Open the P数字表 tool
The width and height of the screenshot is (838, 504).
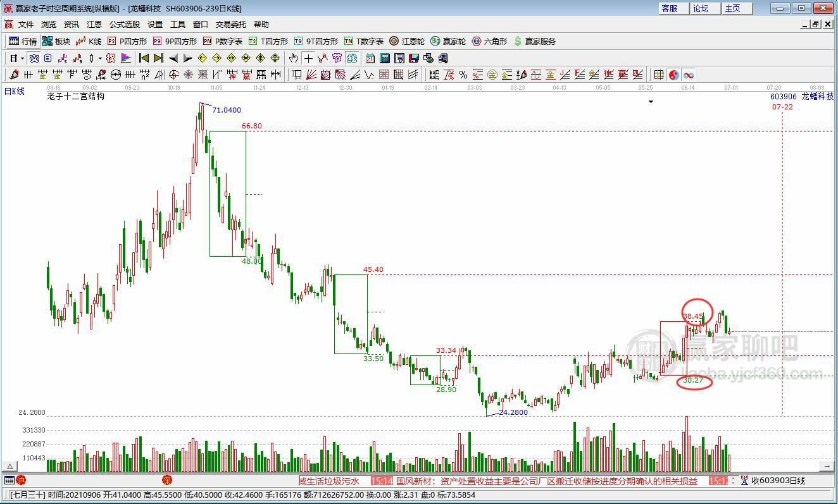point(223,41)
